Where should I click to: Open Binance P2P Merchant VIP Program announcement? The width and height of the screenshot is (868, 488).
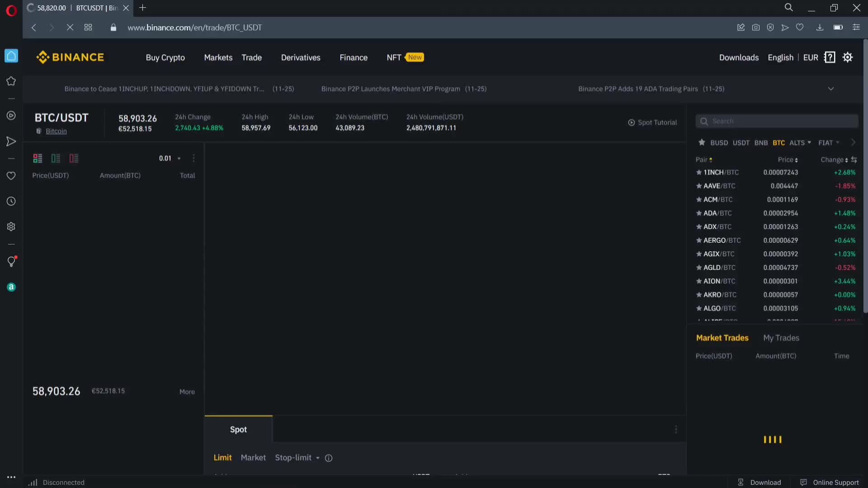pyautogui.click(x=404, y=89)
